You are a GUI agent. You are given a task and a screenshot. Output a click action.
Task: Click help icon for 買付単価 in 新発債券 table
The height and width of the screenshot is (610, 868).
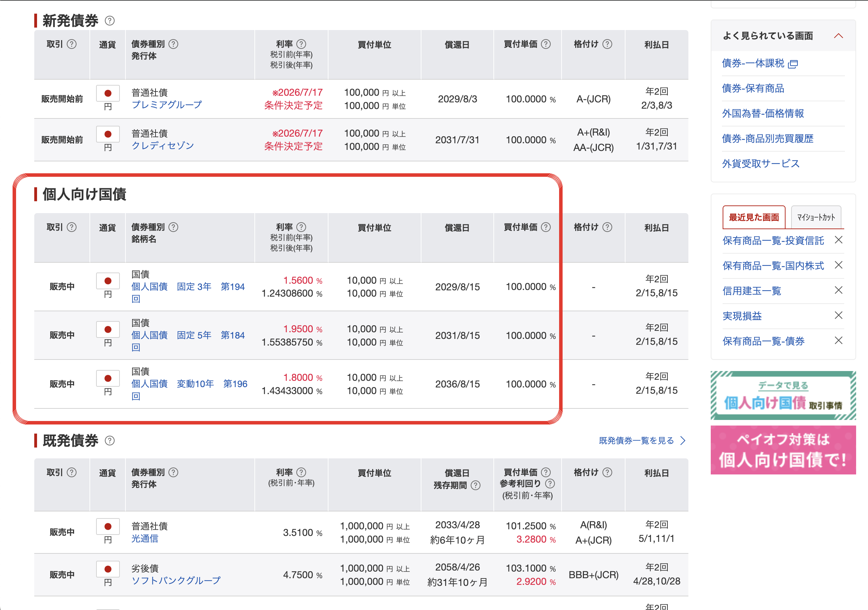(x=546, y=44)
